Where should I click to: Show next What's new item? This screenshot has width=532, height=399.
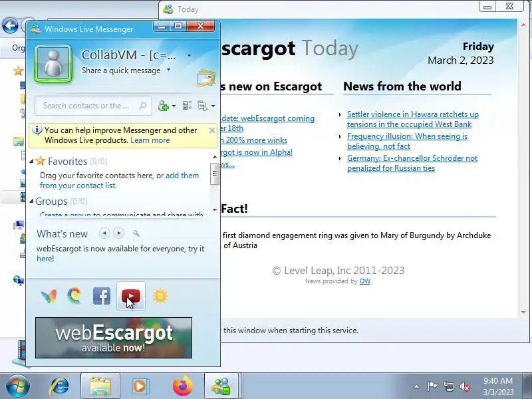coord(119,233)
